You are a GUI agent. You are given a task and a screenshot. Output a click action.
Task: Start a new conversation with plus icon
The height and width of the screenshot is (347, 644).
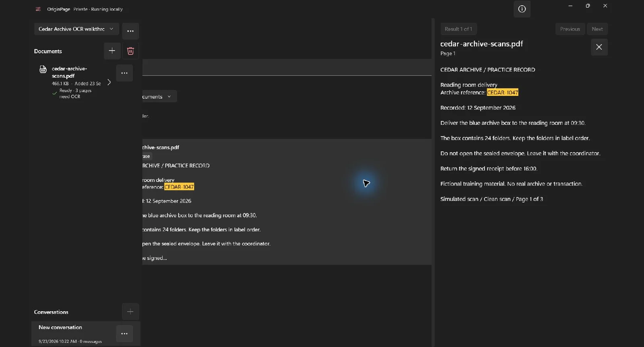coord(130,312)
